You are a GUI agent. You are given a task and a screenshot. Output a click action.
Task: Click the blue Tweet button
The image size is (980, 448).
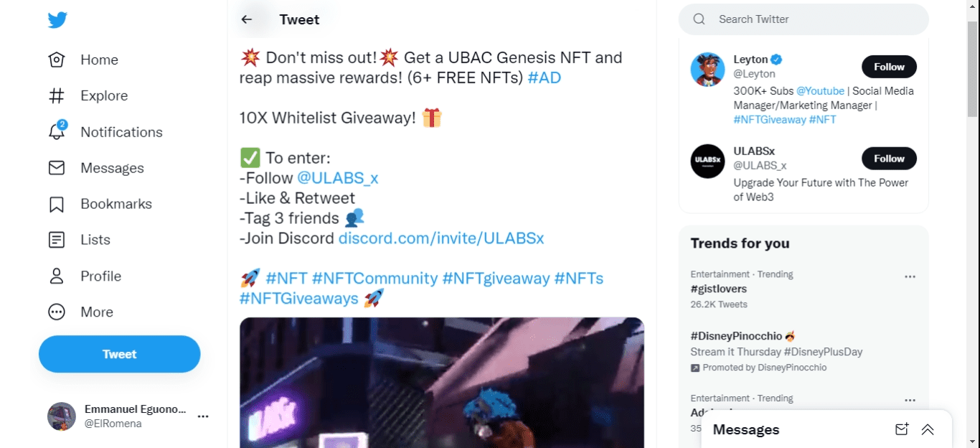tap(120, 354)
